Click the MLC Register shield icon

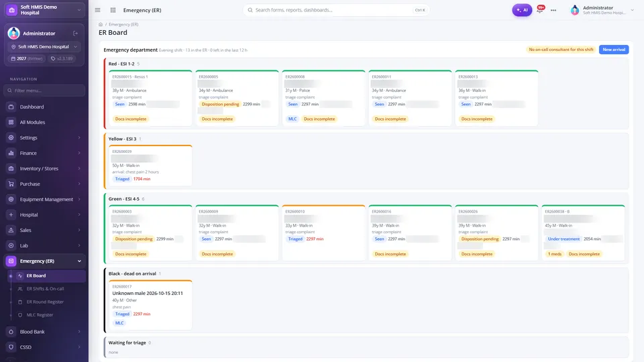click(x=19, y=315)
